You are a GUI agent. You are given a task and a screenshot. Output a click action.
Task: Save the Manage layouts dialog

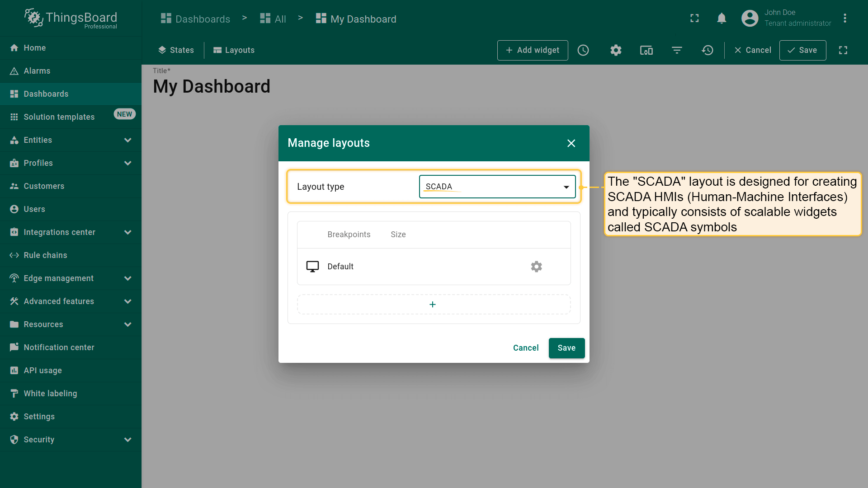[566, 348]
